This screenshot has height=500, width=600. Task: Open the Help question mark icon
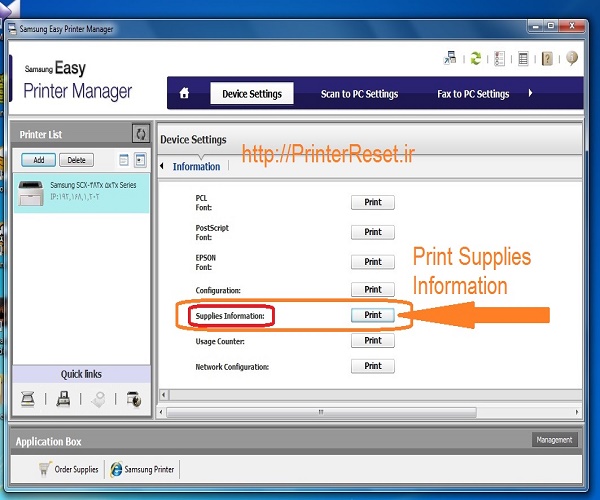click(x=547, y=59)
